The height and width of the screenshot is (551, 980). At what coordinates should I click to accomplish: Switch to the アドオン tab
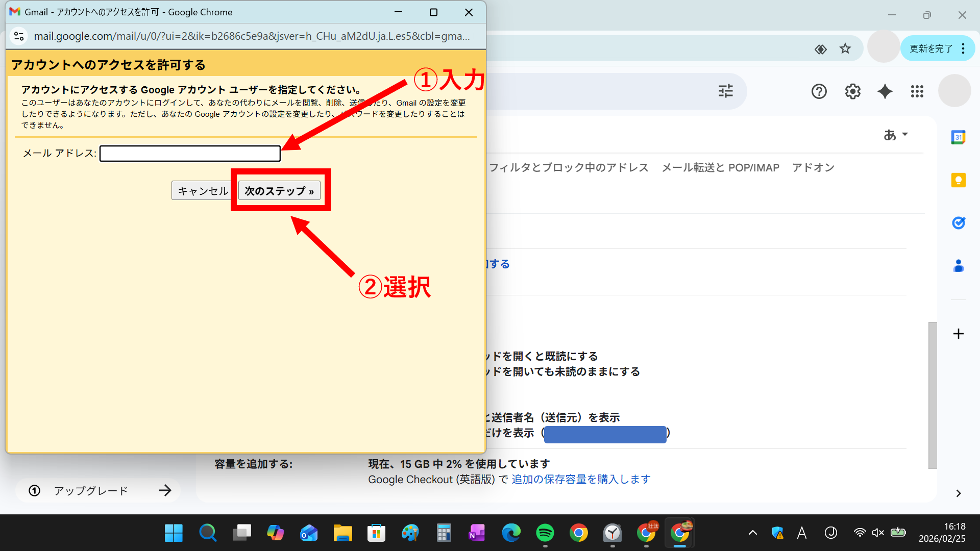813,167
